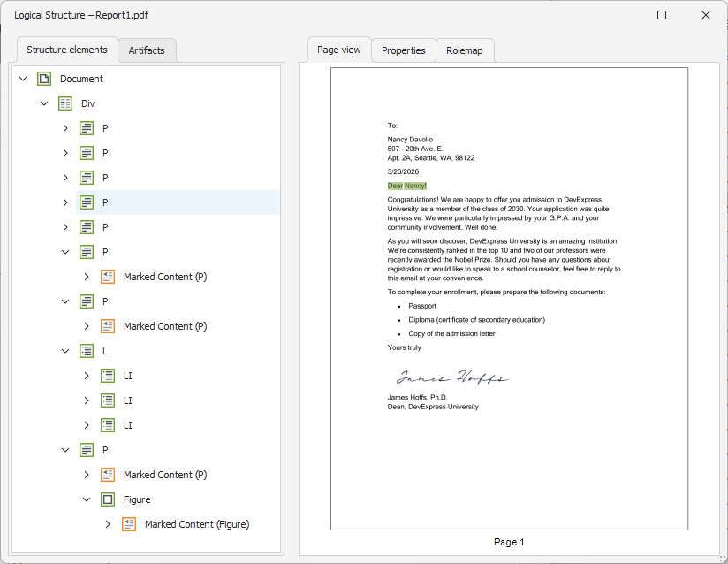Expand the middle LI node
The height and width of the screenshot is (564, 728).
[87, 400]
